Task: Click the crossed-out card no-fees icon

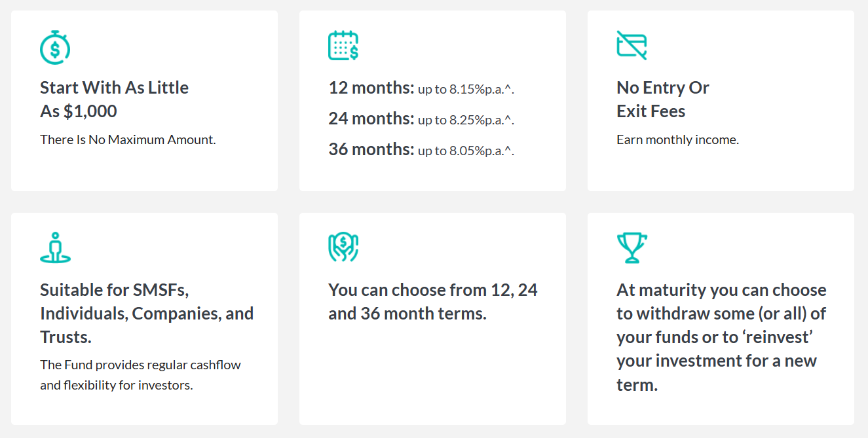Action: coord(632,45)
